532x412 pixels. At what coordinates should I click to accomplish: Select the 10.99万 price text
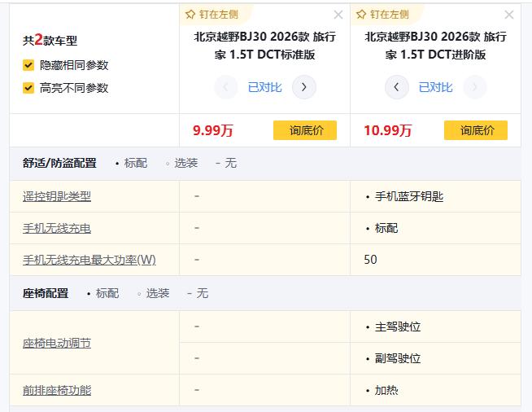[x=387, y=130]
